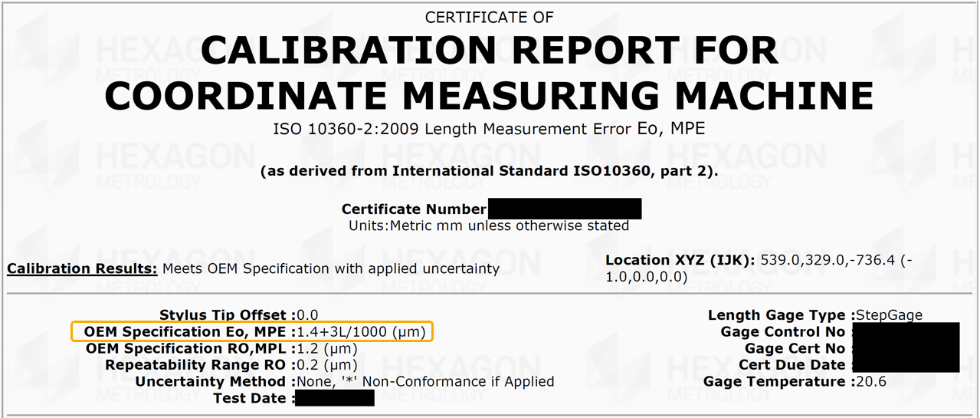Click the 'StepGage' value
Image resolution: width=980 pixels, height=418 pixels.
point(890,315)
